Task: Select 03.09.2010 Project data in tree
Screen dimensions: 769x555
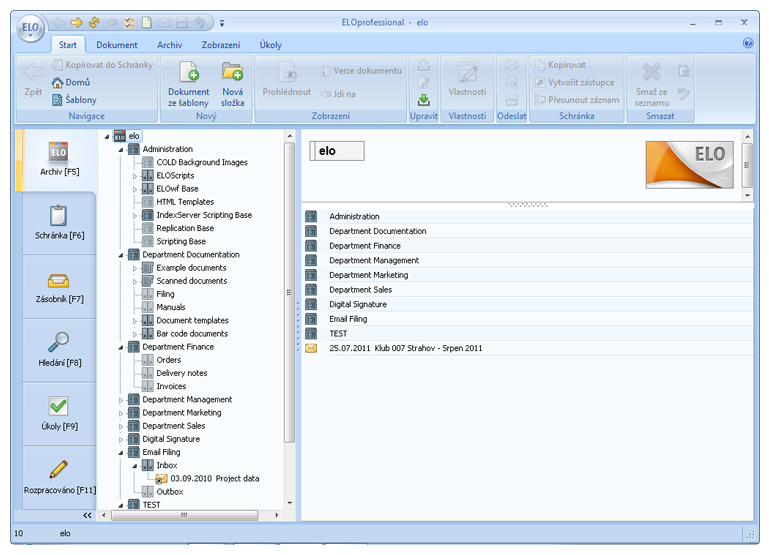Action: point(214,479)
